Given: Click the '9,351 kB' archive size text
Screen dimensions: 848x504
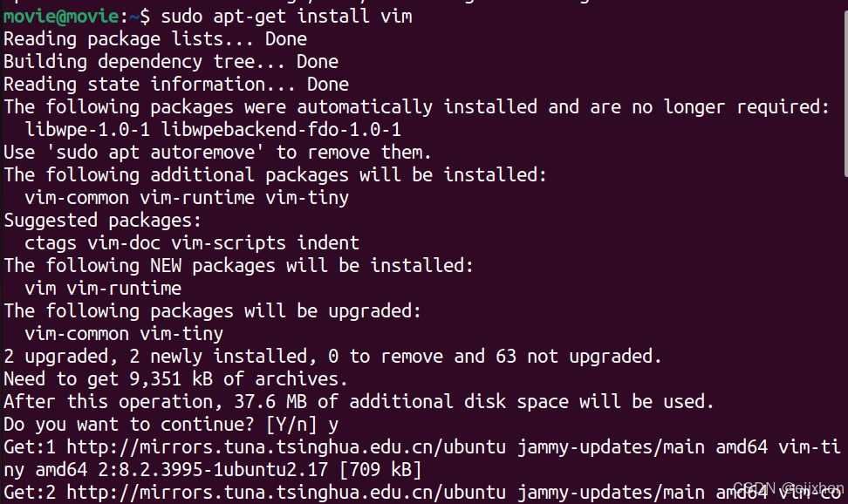Looking at the screenshot, I should (171, 379).
